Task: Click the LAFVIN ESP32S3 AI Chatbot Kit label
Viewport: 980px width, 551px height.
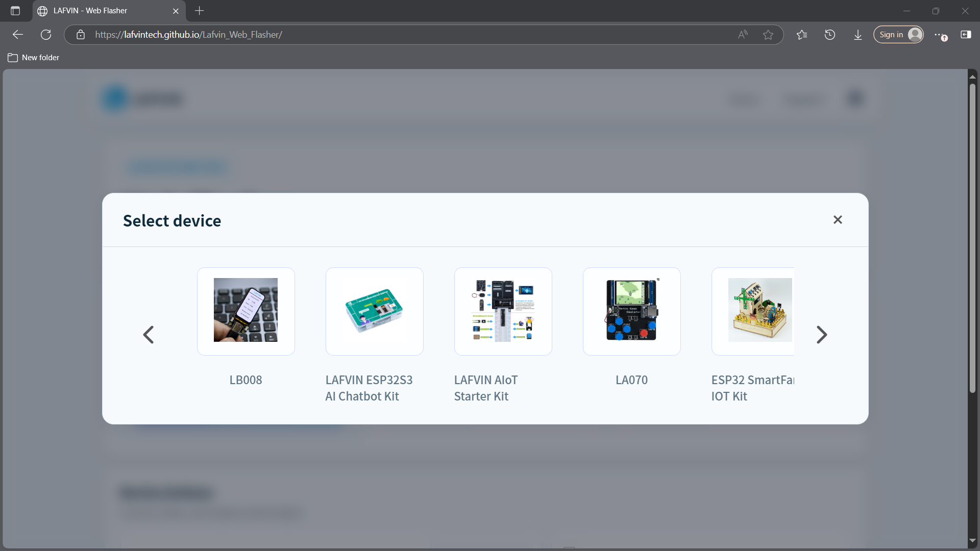Action: [369, 388]
